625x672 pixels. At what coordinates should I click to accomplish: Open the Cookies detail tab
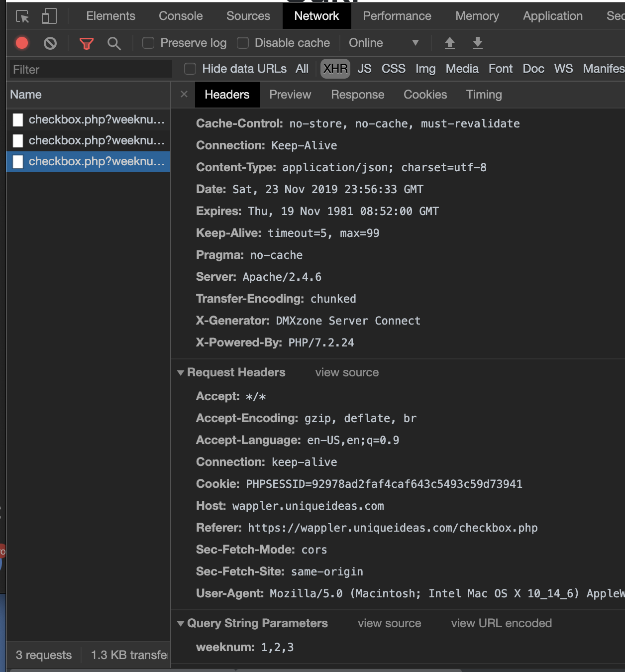(425, 95)
